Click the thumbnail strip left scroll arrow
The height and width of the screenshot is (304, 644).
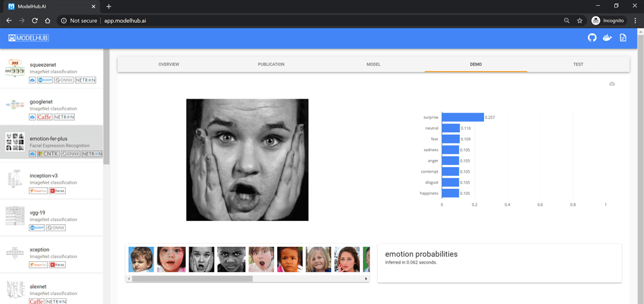pyautogui.click(x=129, y=279)
